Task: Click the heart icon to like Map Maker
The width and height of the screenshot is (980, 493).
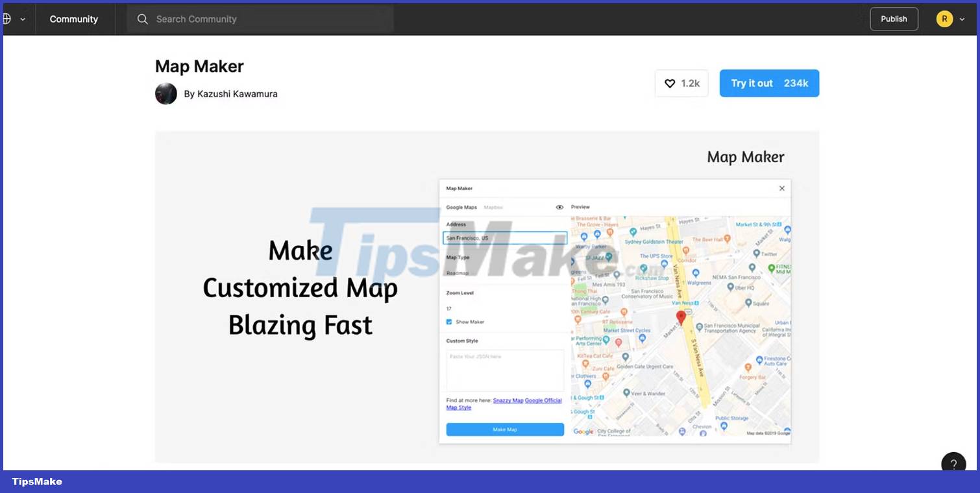Action: point(670,83)
